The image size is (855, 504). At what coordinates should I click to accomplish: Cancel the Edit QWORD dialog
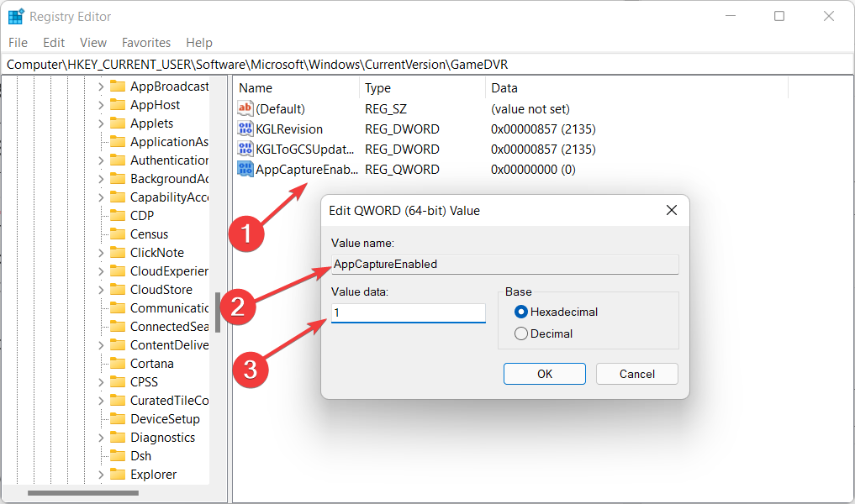click(x=637, y=374)
